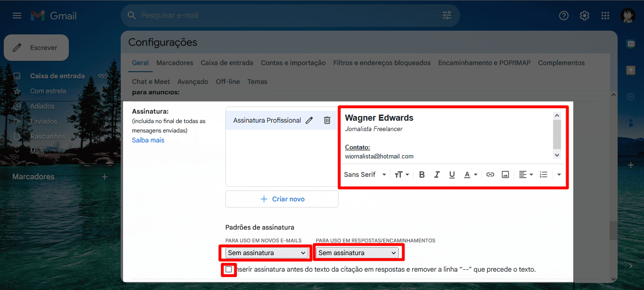Open the text size dropdown
Viewport: 644px width, 290px height.
[401, 174]
